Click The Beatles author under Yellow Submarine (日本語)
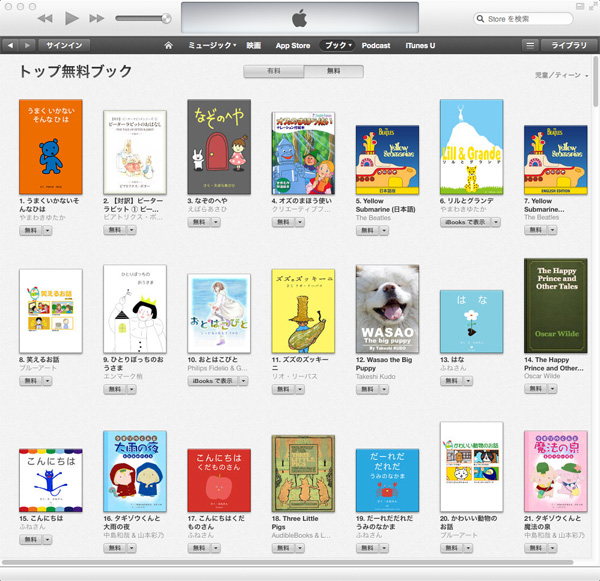This screenshot has height=581, width=600. point(373,218)
